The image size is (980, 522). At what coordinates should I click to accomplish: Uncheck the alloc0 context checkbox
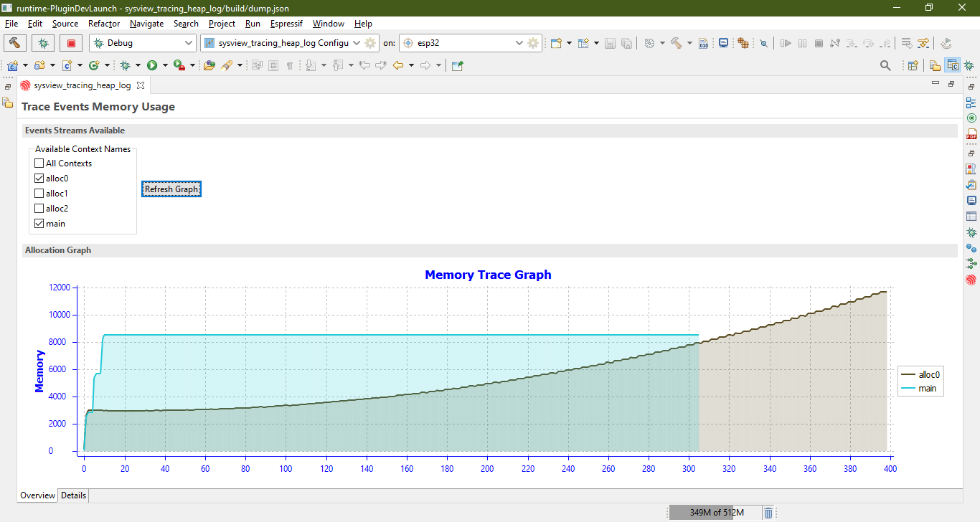39,179
